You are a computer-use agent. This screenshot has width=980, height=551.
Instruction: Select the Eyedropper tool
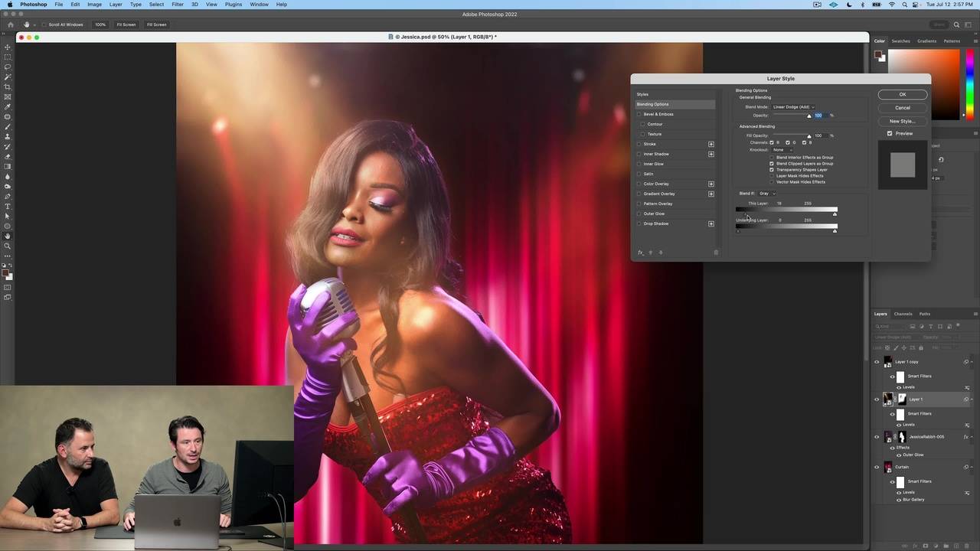(8, 107)
